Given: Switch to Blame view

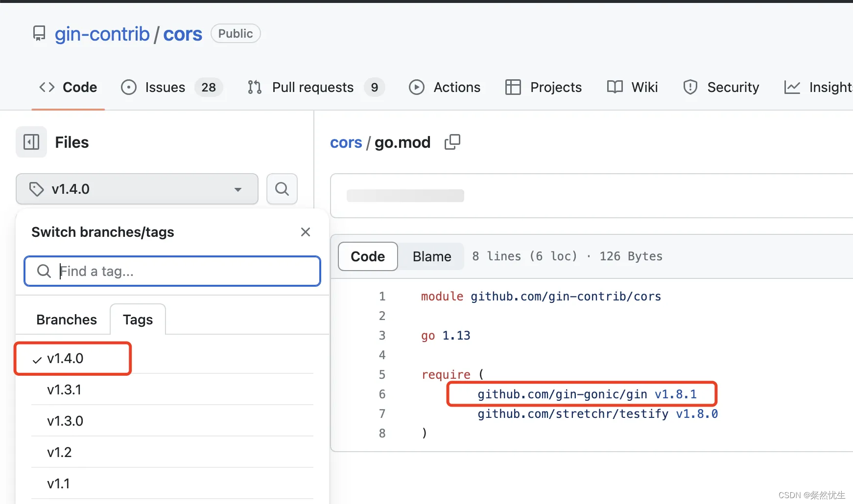Looking at the screenshot, I should [x=432, y=256].
